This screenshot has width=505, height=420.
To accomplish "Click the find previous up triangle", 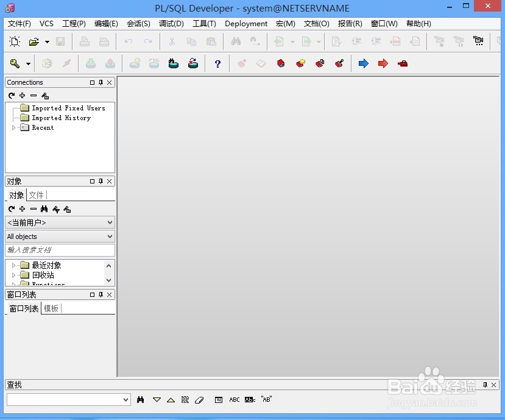I will [171, 400].
